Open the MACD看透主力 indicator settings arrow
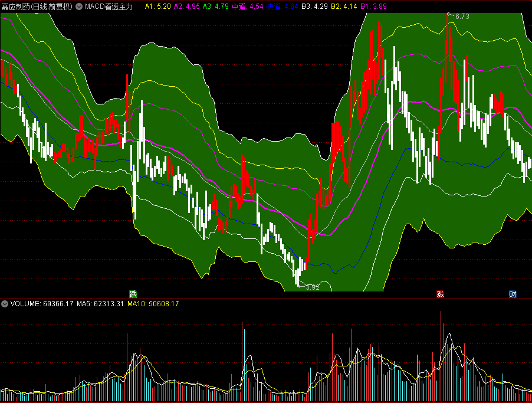 point(79,6)
